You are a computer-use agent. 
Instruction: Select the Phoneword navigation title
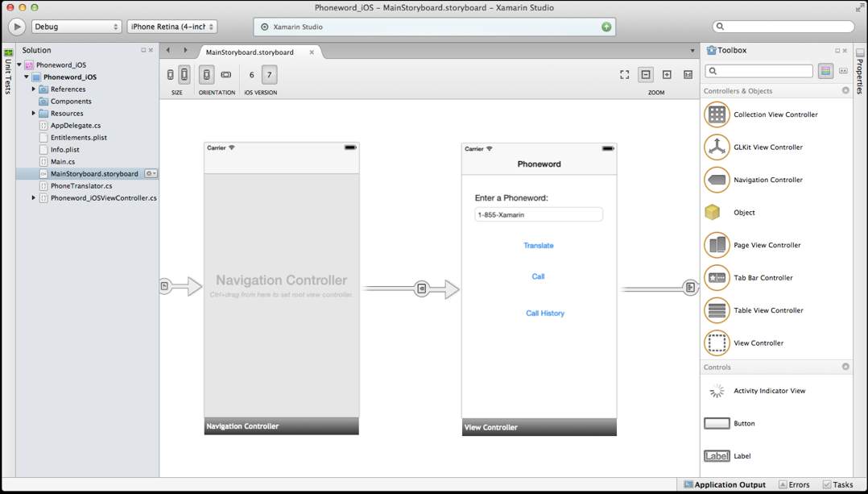tap(539, 164)
